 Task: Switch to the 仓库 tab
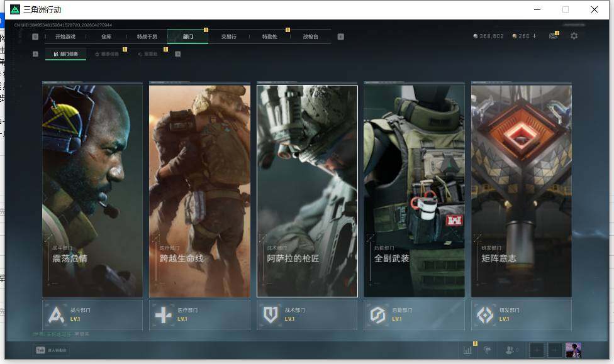tap(106, 36)
